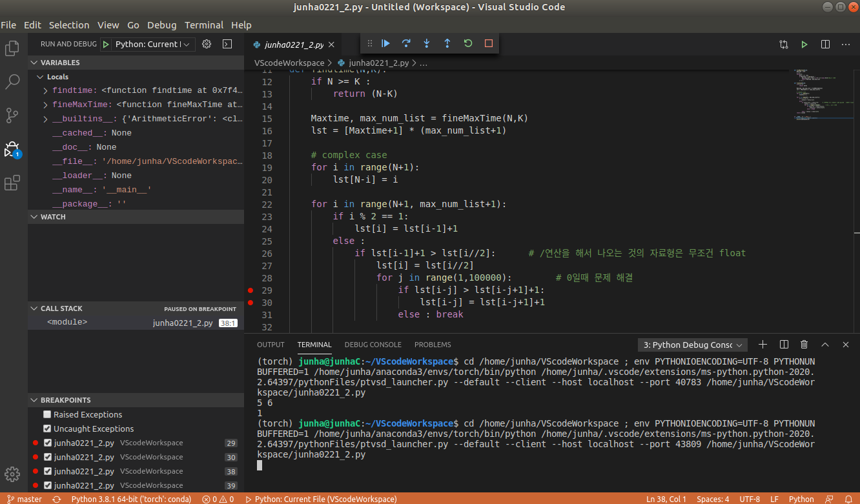Open editor More Actions ellipsis

coord(846,45)
